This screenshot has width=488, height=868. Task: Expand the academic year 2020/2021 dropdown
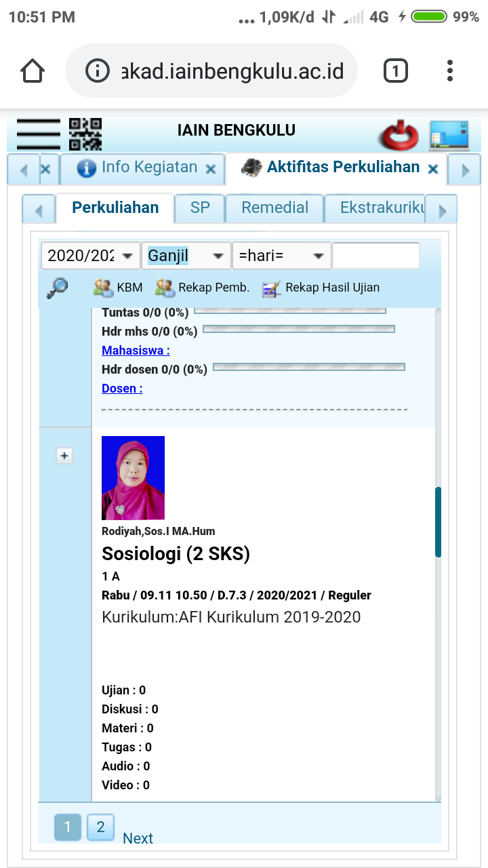90,256
